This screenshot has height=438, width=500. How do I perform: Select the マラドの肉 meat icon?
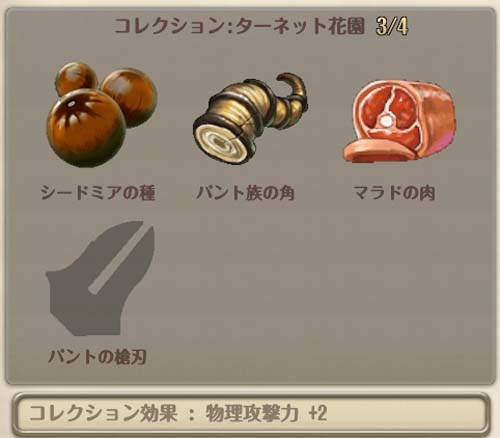pyautogui.click(x=399, y=121)
